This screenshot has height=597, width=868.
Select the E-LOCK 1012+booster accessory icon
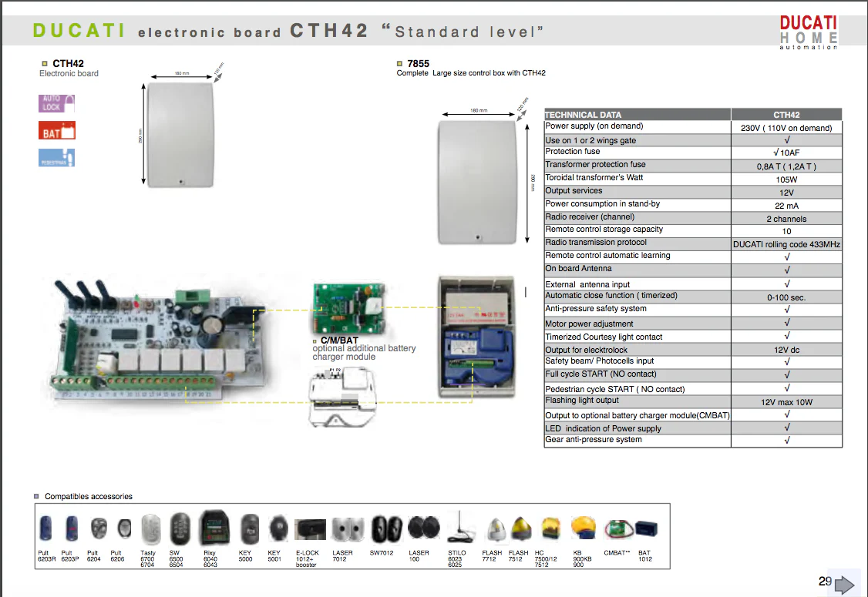click(x=309, y=528)
